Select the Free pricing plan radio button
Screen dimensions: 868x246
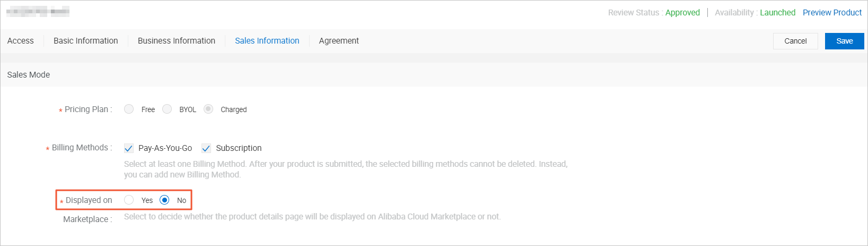(129, 109)
